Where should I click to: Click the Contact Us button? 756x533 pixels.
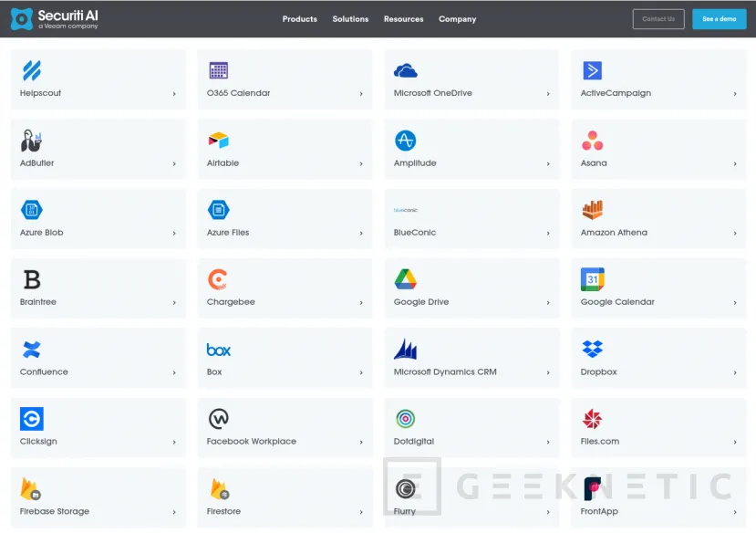point(658,19)
